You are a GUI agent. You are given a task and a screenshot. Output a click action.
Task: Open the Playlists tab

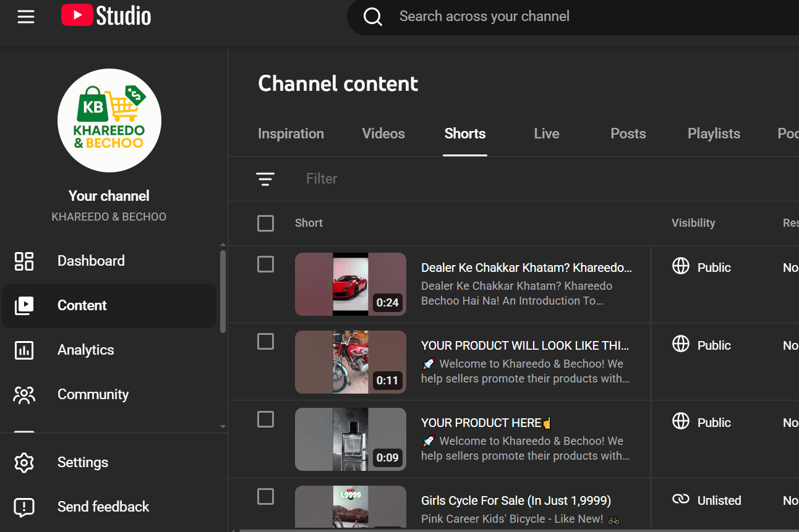click(x=714, y=133)
